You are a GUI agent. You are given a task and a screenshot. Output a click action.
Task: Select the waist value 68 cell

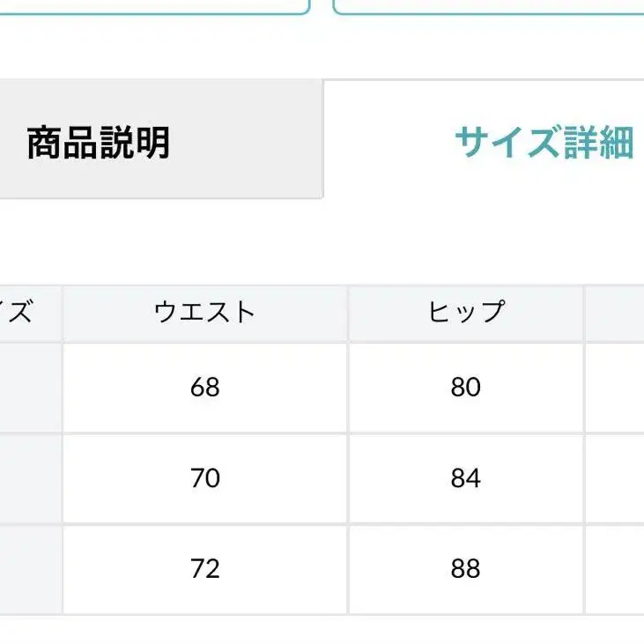pyautogui.click(x=204, y=388)
